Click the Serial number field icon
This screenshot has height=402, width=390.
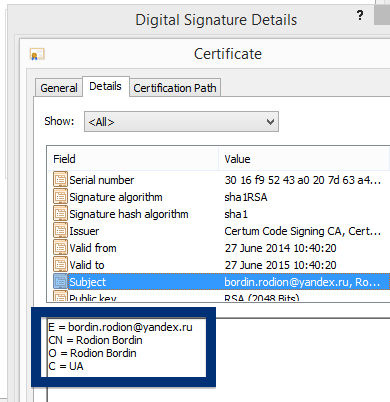(x=60, y=180)
